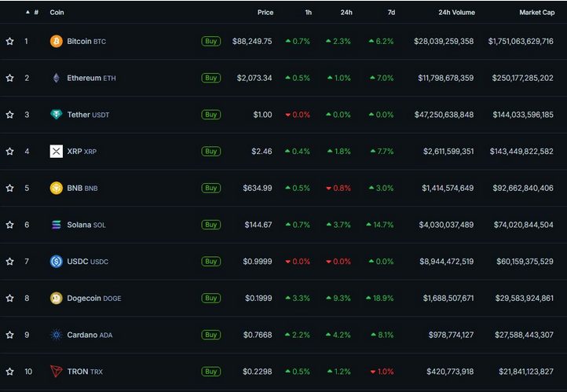Screen dimensions: 567x392
Task: Click the XRP coin logo
Action: coord(56,151)
